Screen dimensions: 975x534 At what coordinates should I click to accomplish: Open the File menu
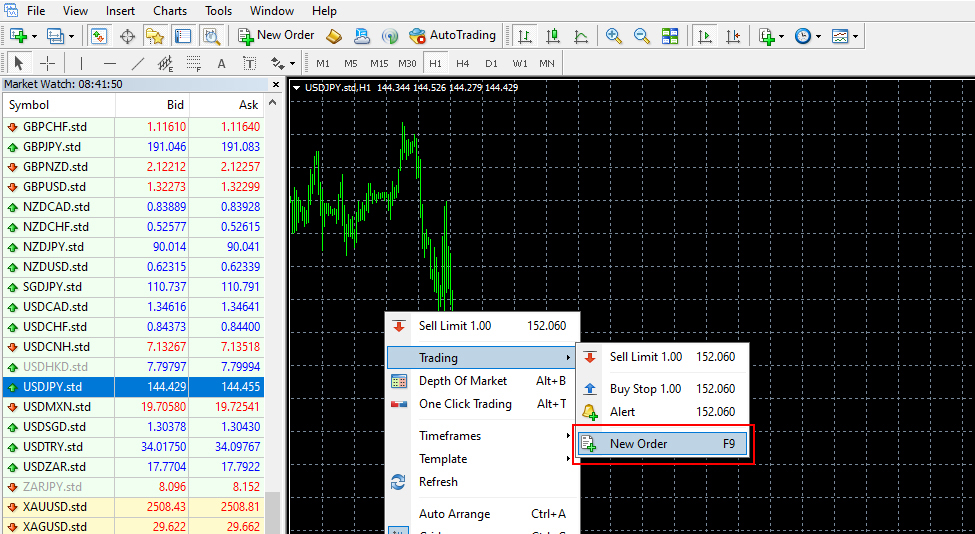coord(36,11)
